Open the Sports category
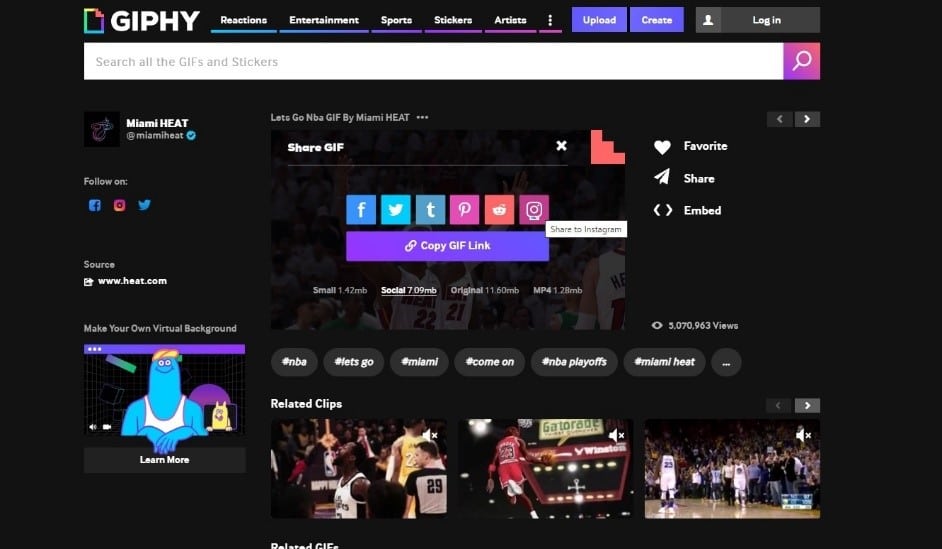Viewport: 942px width, 549px height. click(396, 20)
